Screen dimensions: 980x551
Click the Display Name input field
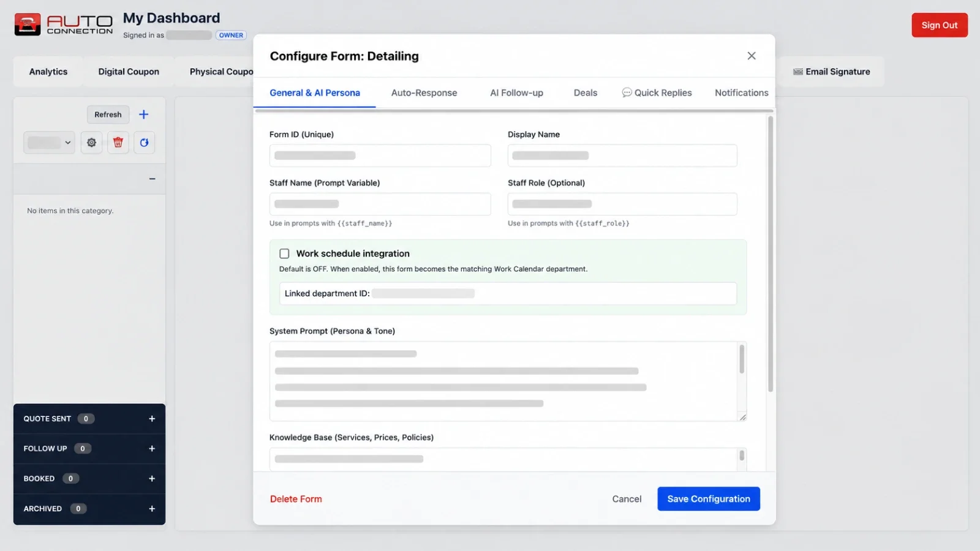[622, 156]
